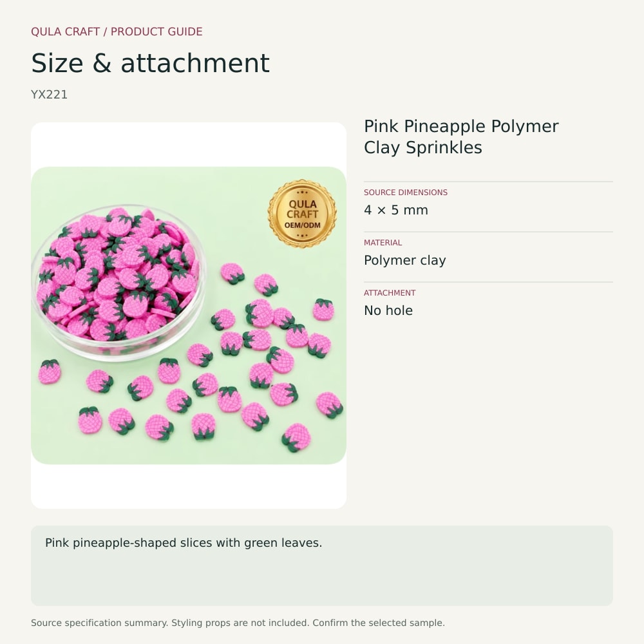Click the leftmost loose pineapple slice in photo
Viewport: 644px width, 644px height.
coord(50,372)
